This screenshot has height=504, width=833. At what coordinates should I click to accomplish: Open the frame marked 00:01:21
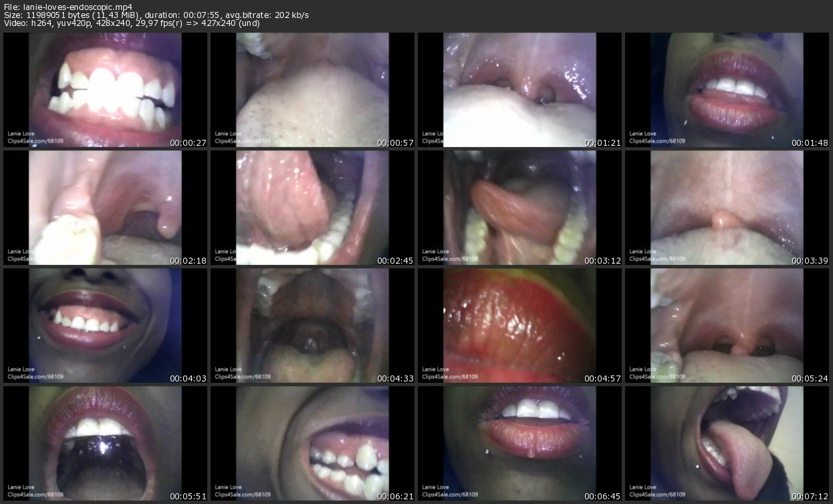(520, 90)
